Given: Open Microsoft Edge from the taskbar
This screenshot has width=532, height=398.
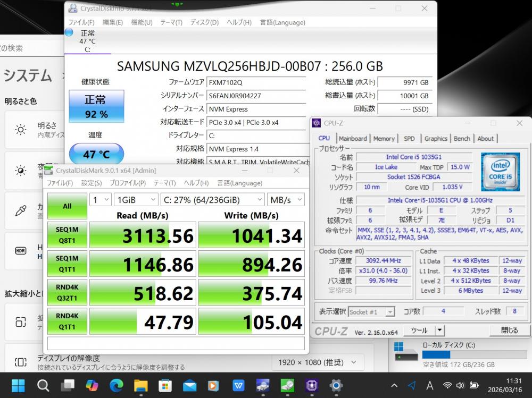Looking at the screenshot, I should tap(117, 385).
